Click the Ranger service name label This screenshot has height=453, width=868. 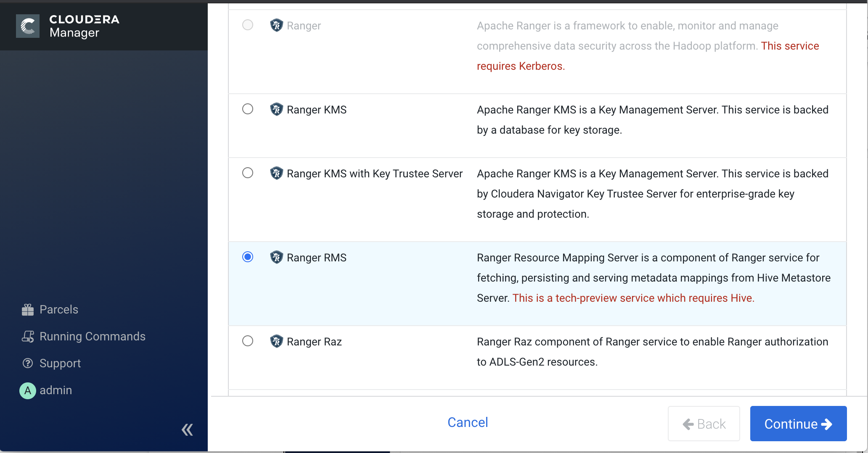coord(304,26)
